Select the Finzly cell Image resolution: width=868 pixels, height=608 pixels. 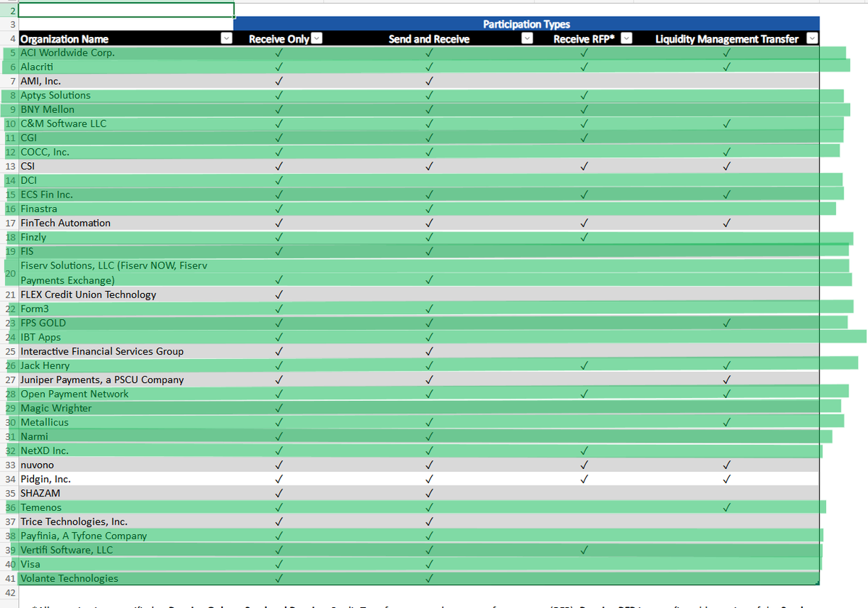coord(126,237)
